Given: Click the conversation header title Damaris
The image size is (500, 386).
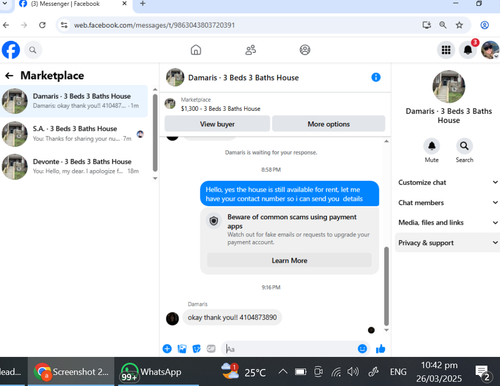Looking at the screenshot, I should tap(243, 78).
